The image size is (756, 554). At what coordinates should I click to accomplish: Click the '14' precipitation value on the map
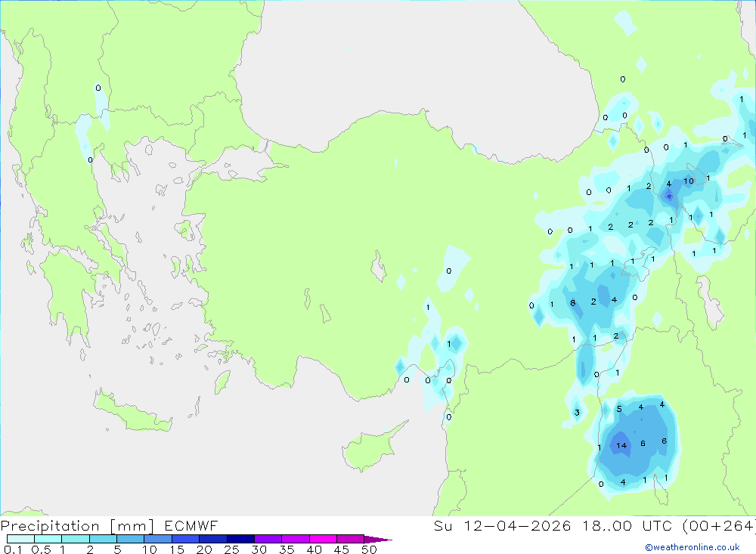click(x=621, y=446)
